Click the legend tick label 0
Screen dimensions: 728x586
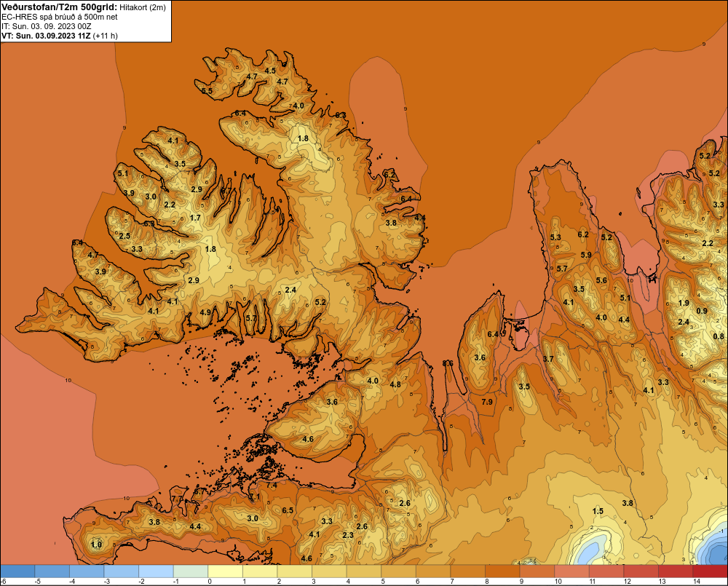pyautogui.click(x=210, y=582)
